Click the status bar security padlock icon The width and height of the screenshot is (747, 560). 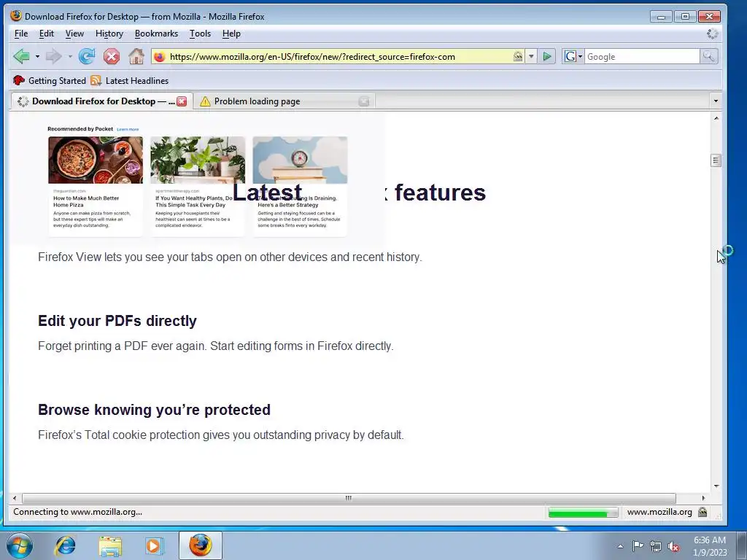pos(703,512)
